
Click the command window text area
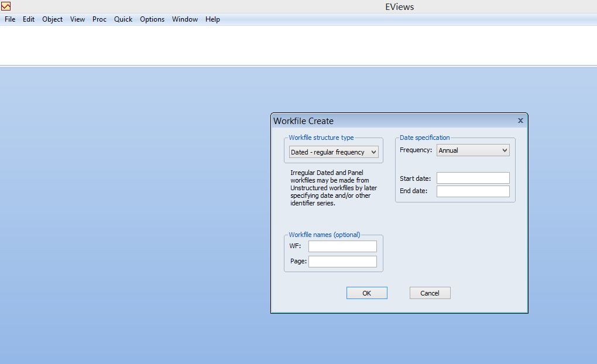pyautogui.click(x=298, y=45)
